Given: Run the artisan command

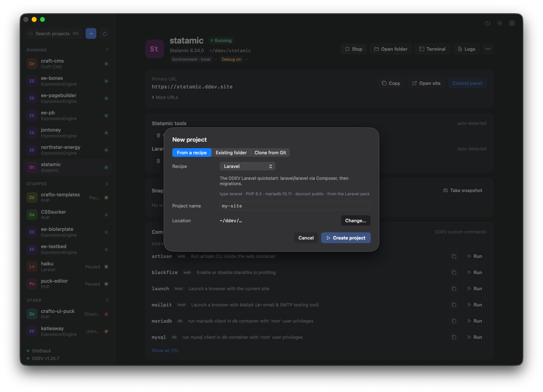Looking at the screenshot, I should 475,256.
